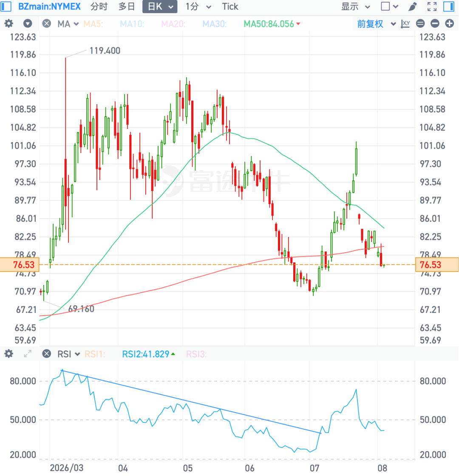Toggle the right sidebar panel icon
Image resolution: width=459 pixels, height=476 pixels.
[x=449, y=6]
